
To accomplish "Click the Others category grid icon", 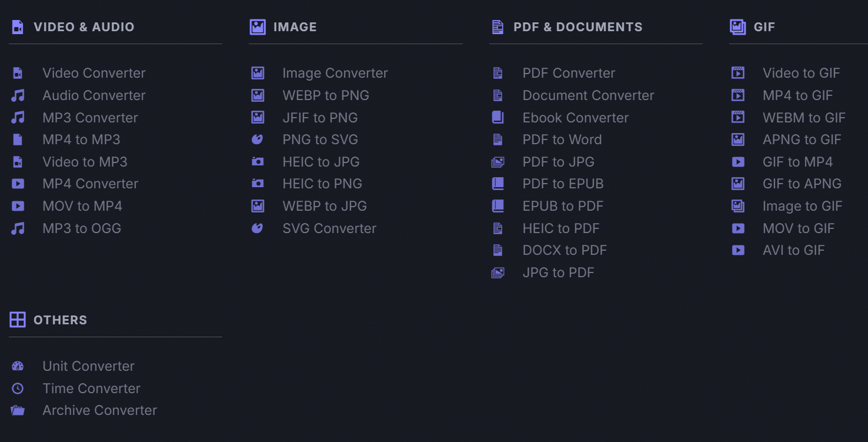I will tap(18, 320).
